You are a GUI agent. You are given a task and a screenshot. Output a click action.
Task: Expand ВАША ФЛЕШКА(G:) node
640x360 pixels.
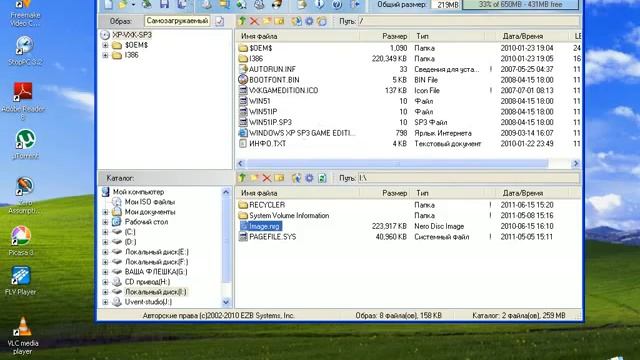click(x=105, y=272)
